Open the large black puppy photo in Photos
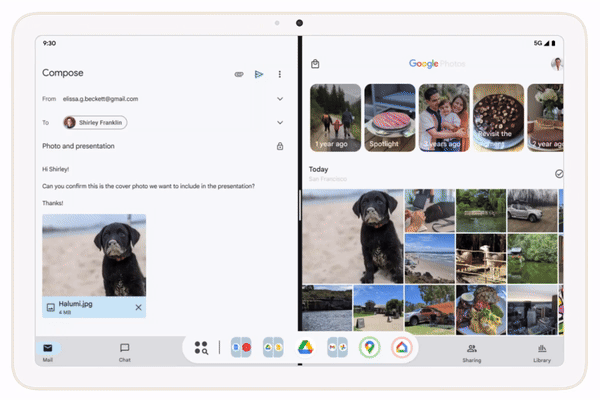 pyautogui.click(x=353, y=236)
